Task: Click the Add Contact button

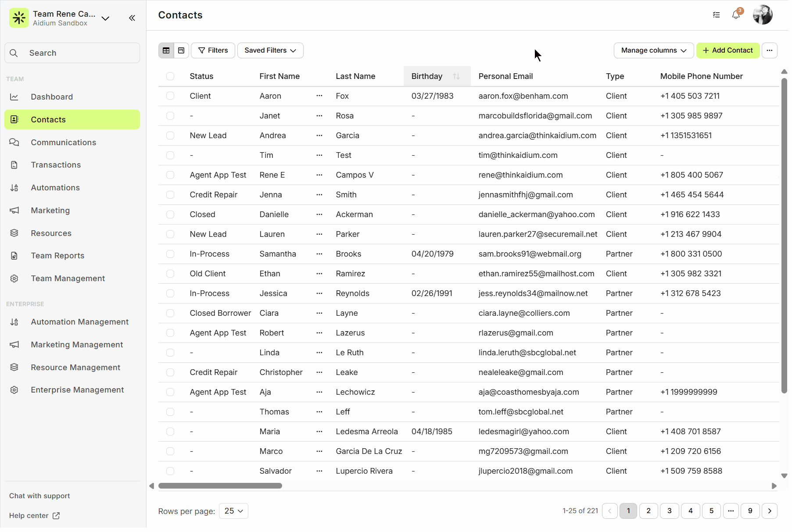Action: coord(727,50)
